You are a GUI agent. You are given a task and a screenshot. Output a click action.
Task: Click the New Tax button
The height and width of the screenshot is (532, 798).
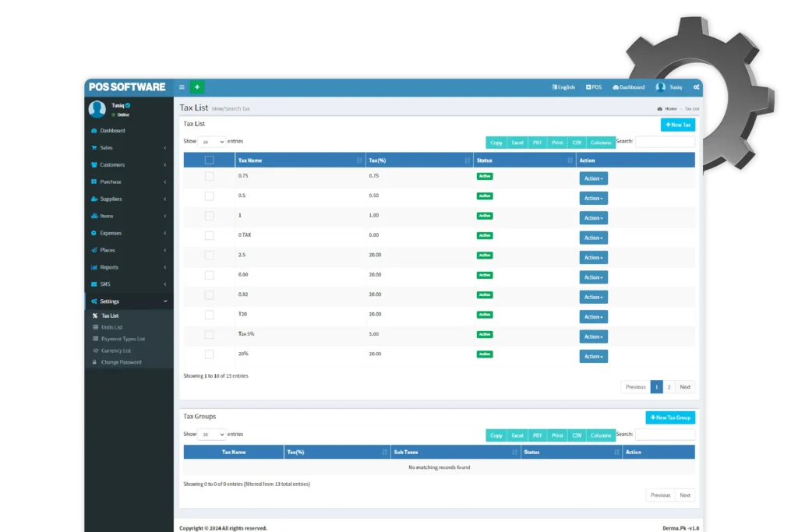tap(677, 125)
